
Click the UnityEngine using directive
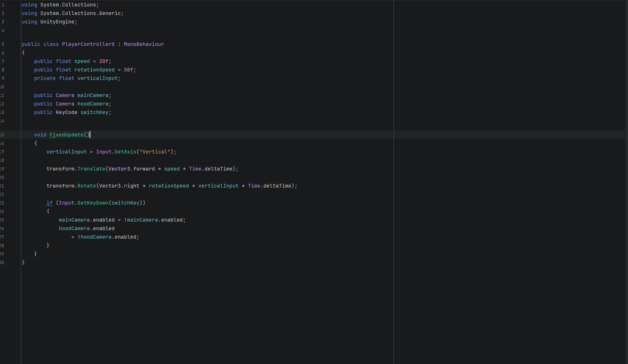coord(57,22)
